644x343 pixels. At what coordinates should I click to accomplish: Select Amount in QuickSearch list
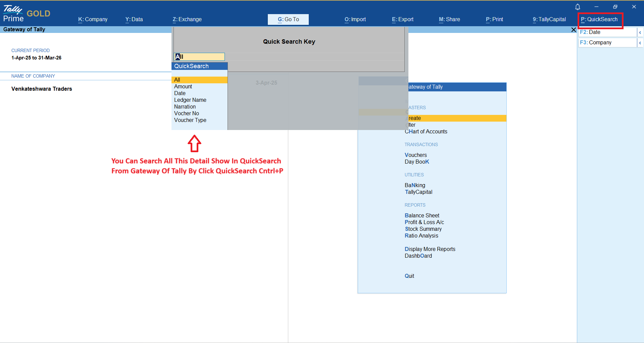coord(183,87)
